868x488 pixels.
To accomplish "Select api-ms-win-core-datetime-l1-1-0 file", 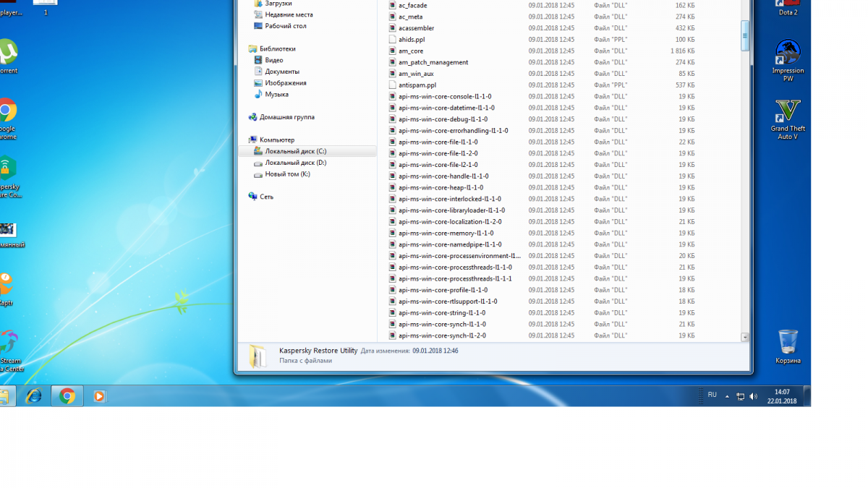I will [446, 108].
